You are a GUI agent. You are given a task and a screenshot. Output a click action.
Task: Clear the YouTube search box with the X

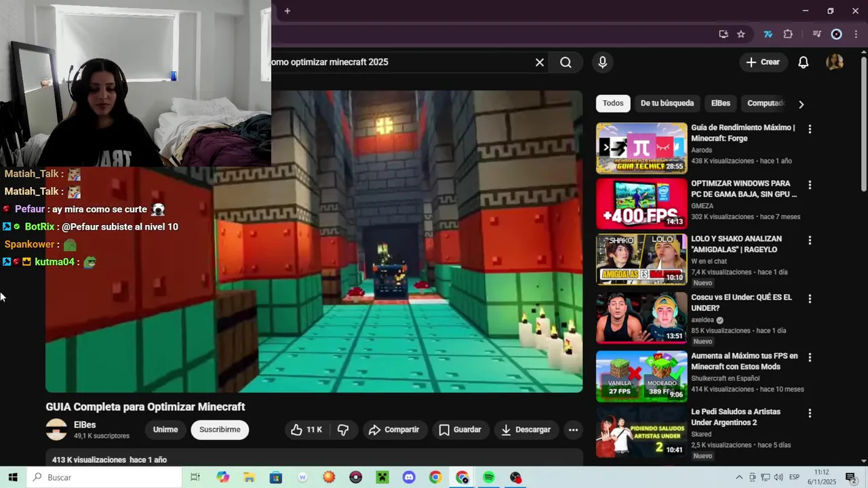[540, 62]
